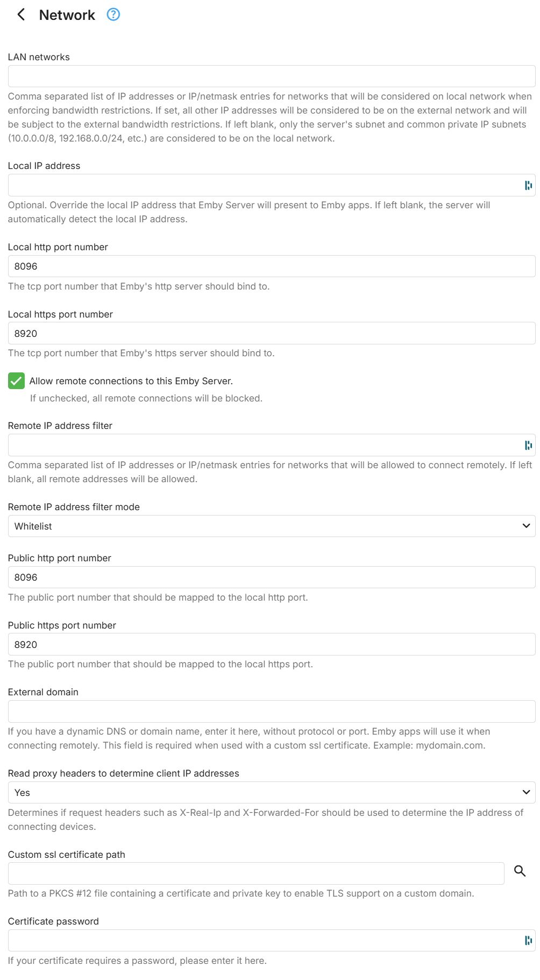This screenshot has height=980, width=540.
Task: Disable Allow remote connections checkbox
Action: click(16, 381)
